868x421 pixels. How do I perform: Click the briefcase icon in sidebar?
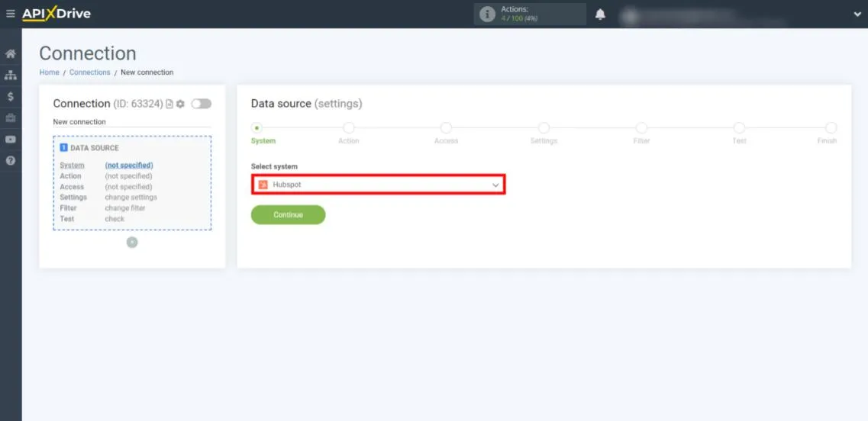[11, 118]
